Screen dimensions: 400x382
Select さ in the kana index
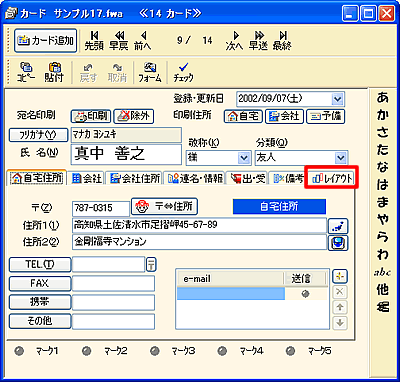tap(383, 132)
